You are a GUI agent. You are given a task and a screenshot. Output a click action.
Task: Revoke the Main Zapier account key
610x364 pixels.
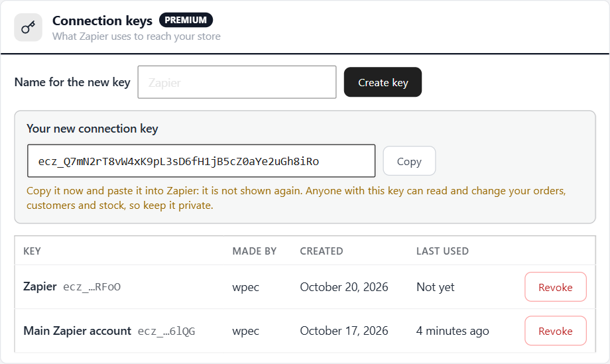coord(555,331)
